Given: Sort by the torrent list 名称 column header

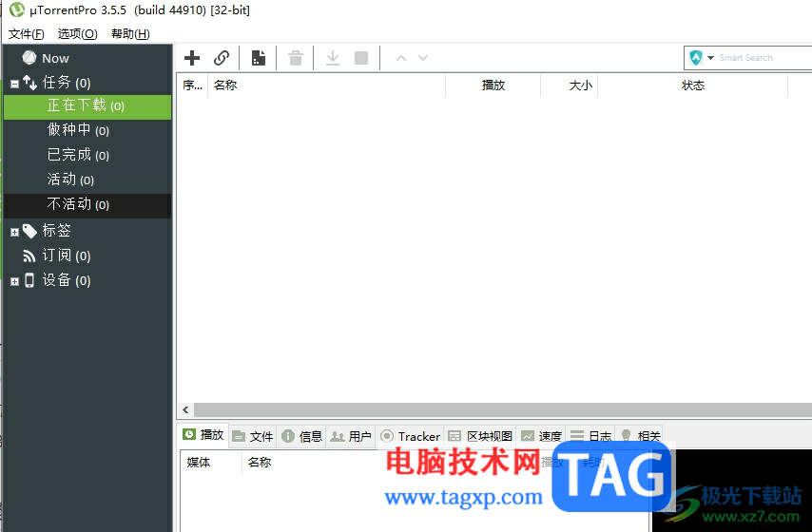Looking at the screenshot, I should tap(326, 85).
